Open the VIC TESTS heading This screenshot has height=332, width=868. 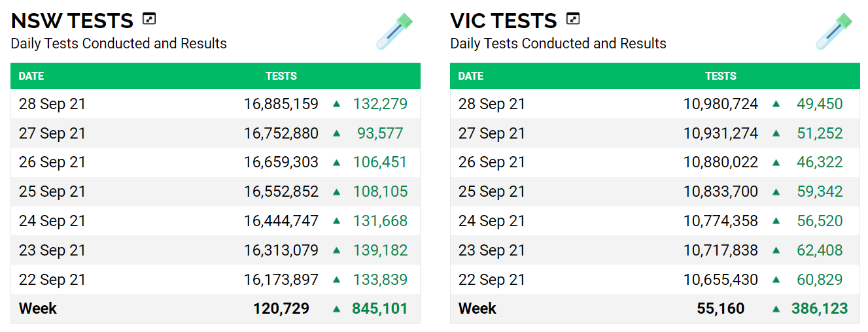504,21
